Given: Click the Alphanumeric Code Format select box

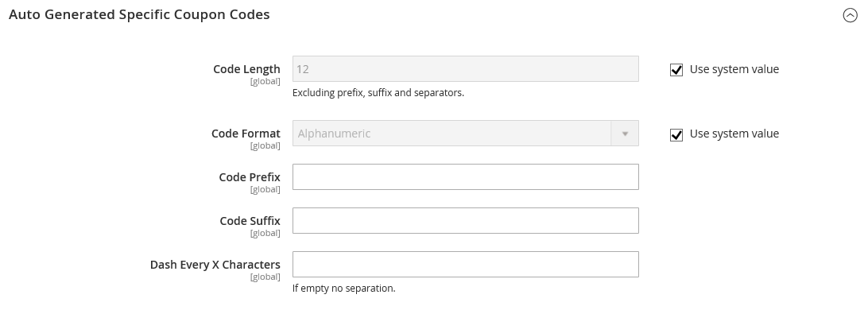Looking at the screenshot, I should click(x=466, y=134).
